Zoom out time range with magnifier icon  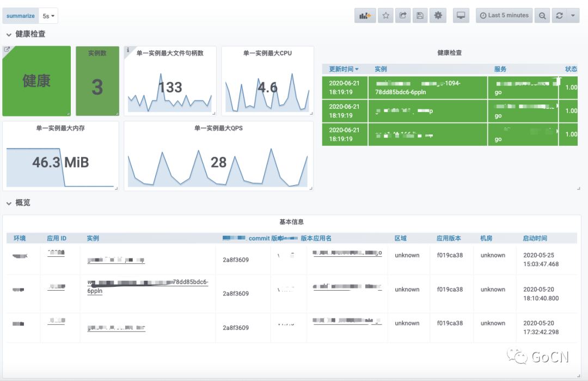(542, 16)
